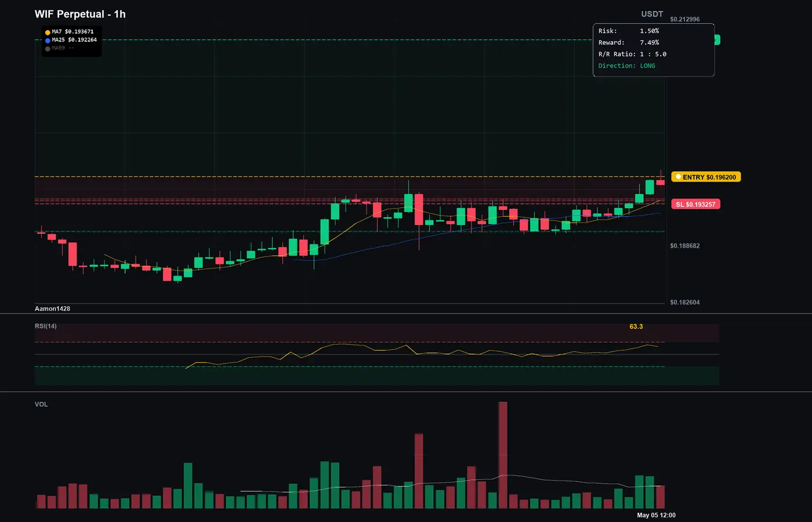Click the "$0.182604" price axis label
This screenshot has height=522, width=812.
[685, 302]
